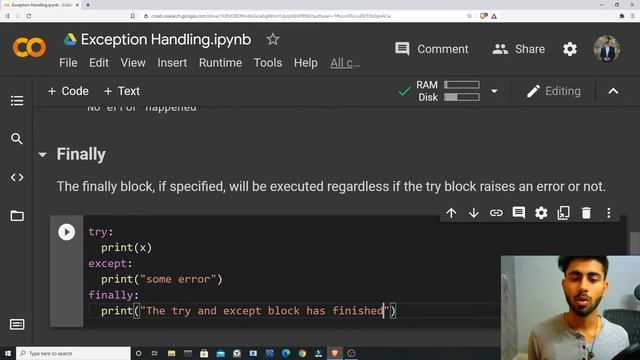Open the Insert menu
Viewport: 640px width, 360px height.
(x=172, y=63)
